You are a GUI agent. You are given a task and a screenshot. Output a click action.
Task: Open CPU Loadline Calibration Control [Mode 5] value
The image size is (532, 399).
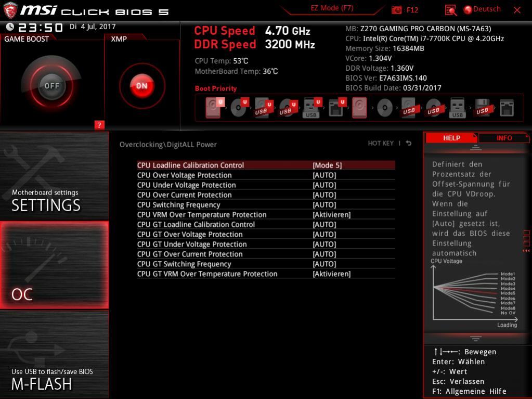(327, 165)
